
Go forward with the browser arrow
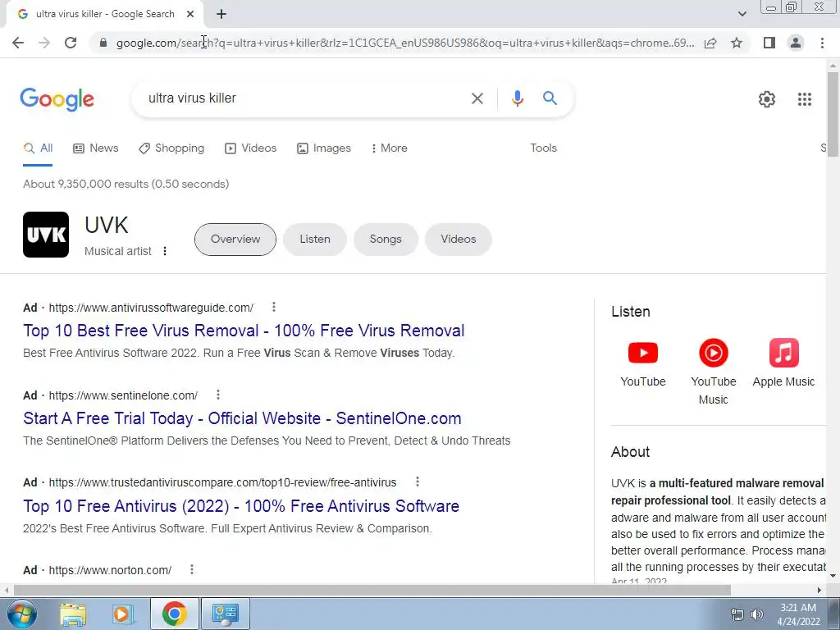coord(44,43)
